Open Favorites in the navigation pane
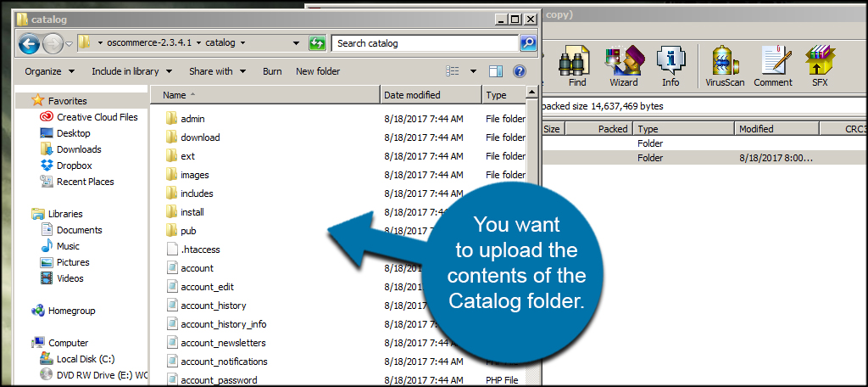The image size is (868, 387). tap(59, 101)
